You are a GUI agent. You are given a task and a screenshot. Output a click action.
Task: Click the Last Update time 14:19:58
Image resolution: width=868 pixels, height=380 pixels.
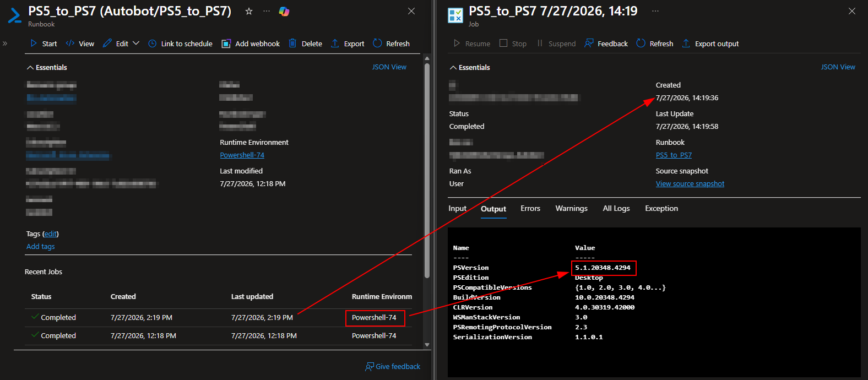[687, 126]
